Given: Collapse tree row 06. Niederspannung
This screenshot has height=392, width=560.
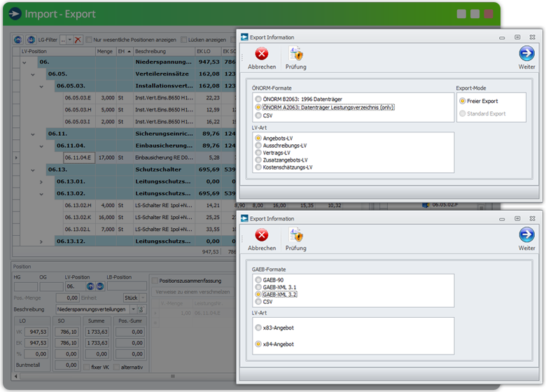Looking at the screenshot, I should click(x=24, y=62).
